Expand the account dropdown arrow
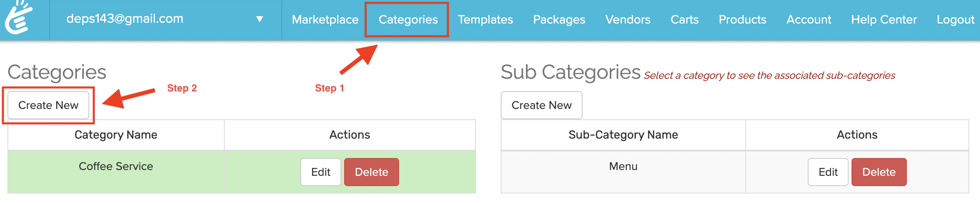This screenshot has height=203, width=980. (x=259, y=19)
